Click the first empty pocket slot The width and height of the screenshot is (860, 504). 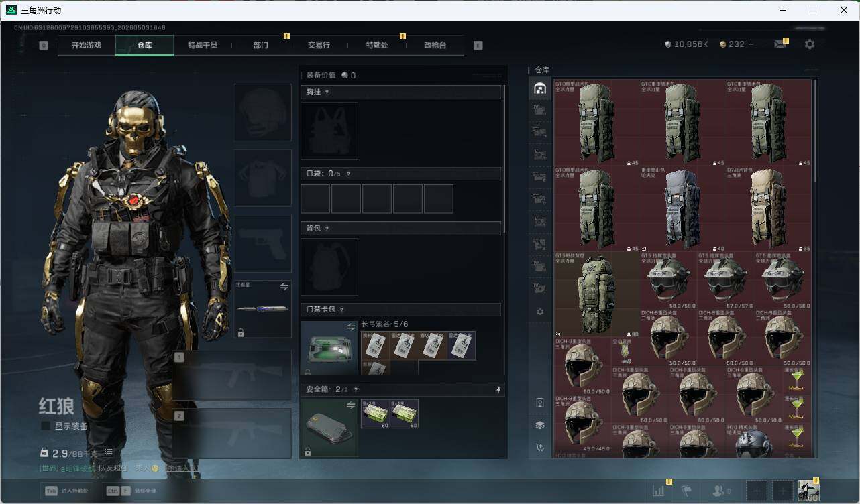pyautogui.click(x=315, y=199)
